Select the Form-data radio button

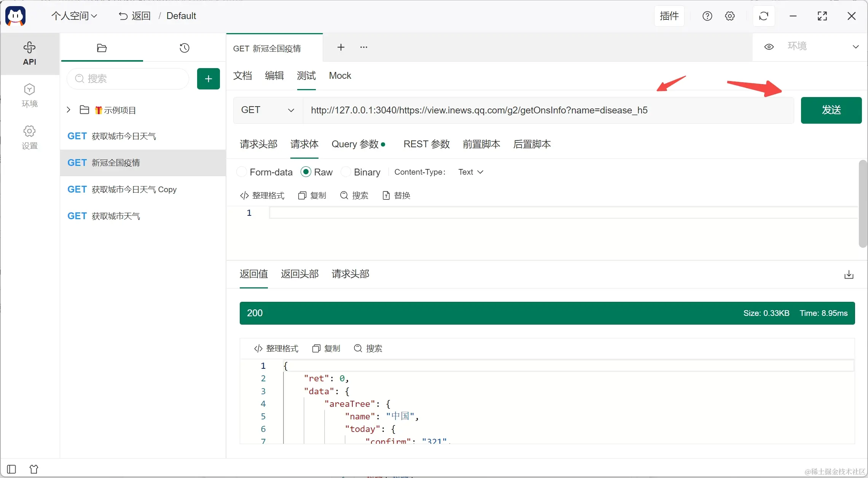242,172
